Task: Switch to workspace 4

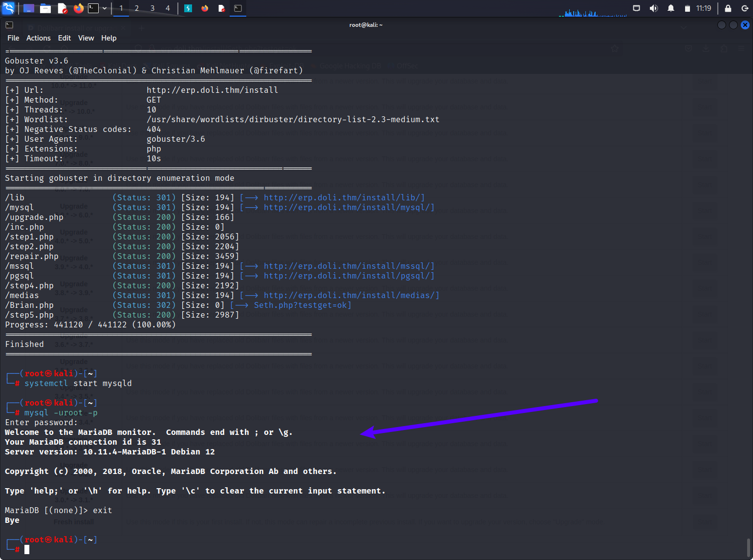Action: (168, 8)
